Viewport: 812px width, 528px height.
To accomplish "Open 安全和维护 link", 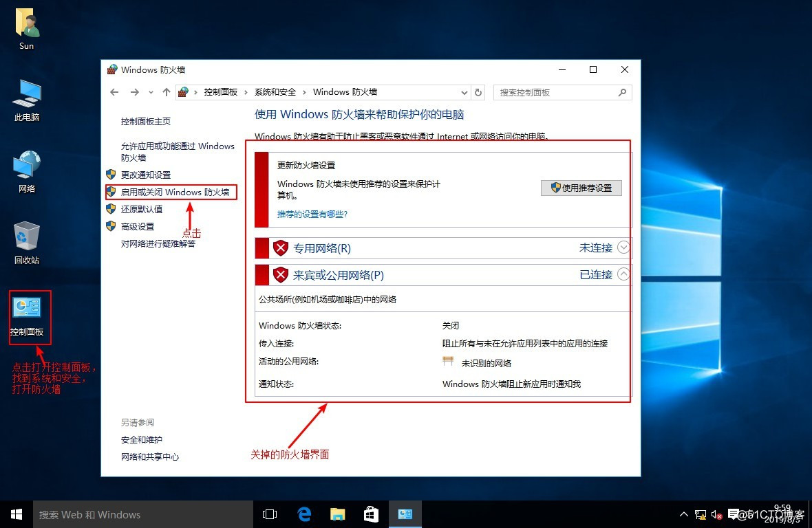I will (x=141, y=439).
